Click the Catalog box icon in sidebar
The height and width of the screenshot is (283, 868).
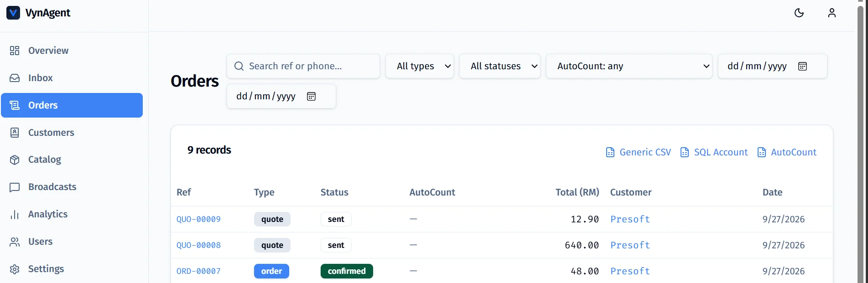(15, 160)
